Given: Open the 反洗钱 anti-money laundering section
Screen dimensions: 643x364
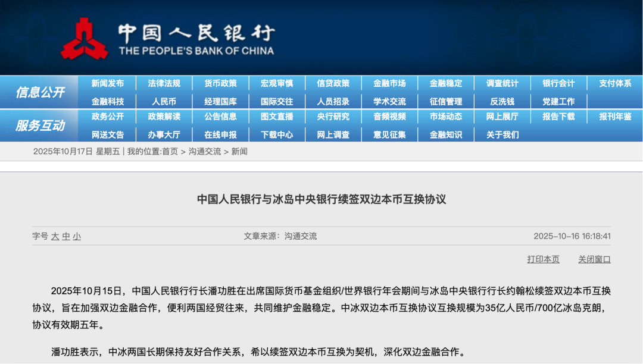Looking at the screenshot, I should pos(502,101).
